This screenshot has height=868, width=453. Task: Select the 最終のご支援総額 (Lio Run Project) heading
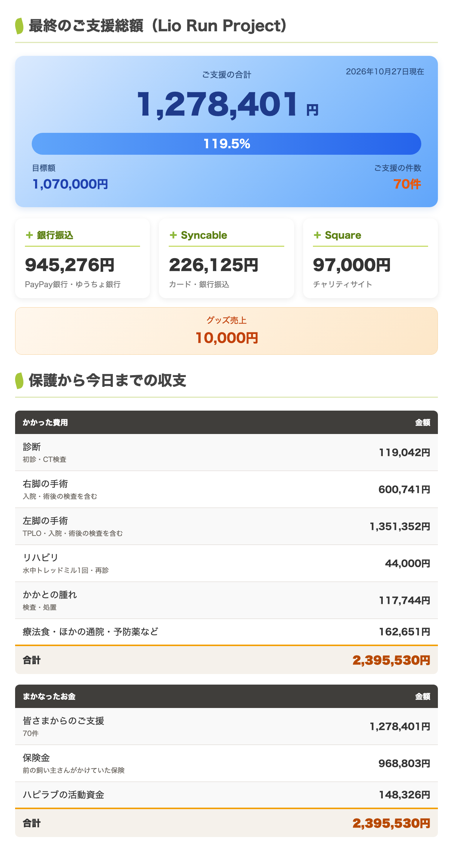point(158,26)
